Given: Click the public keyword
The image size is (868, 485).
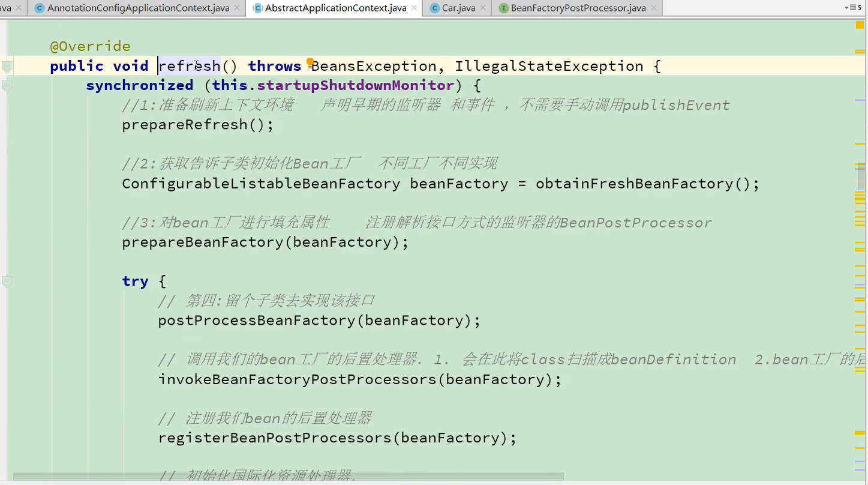Looking at the screenshot, I should point(77,66).
